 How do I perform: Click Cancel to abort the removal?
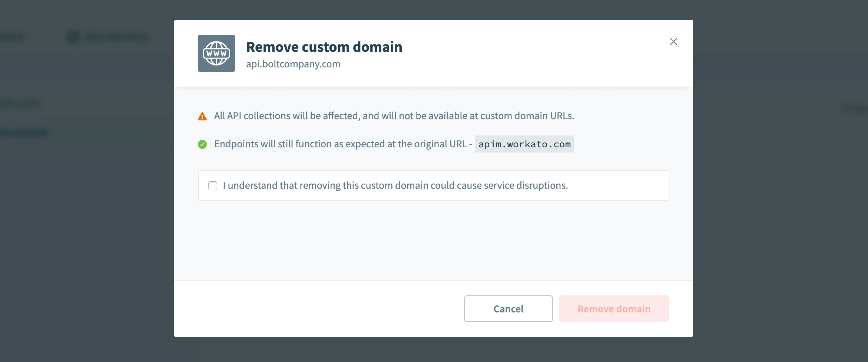click(x=508, y=308)
